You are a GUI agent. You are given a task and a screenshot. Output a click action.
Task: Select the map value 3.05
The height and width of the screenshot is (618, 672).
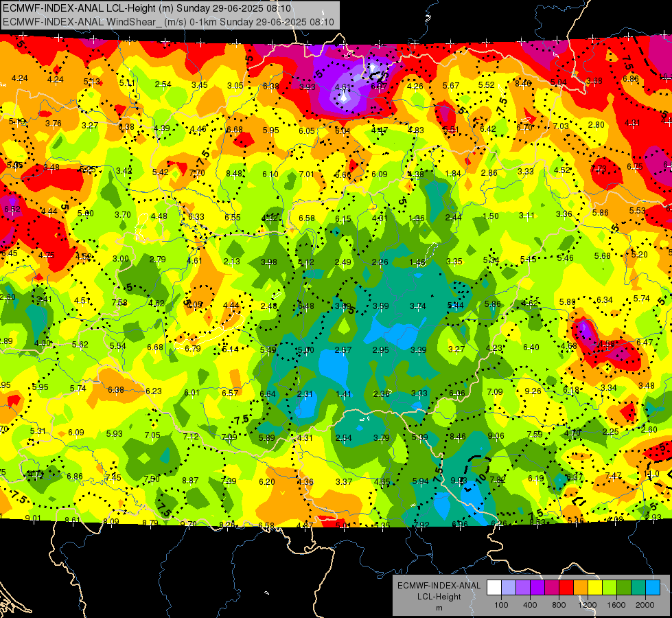[x=235, y=85]
